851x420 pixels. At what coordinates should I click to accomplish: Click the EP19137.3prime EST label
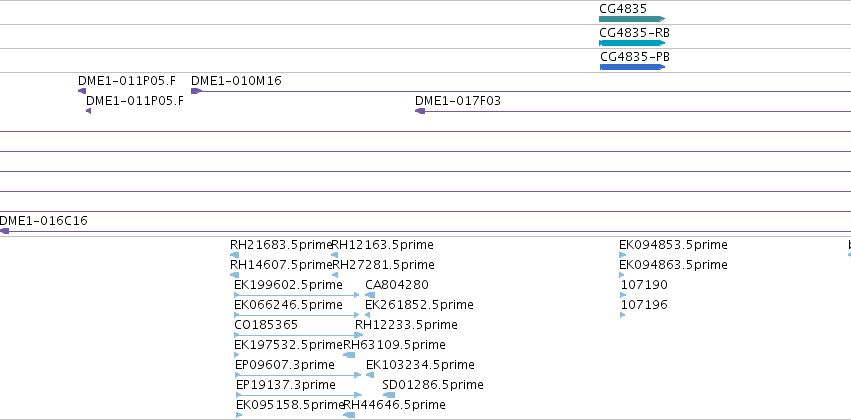click(285, 385)
